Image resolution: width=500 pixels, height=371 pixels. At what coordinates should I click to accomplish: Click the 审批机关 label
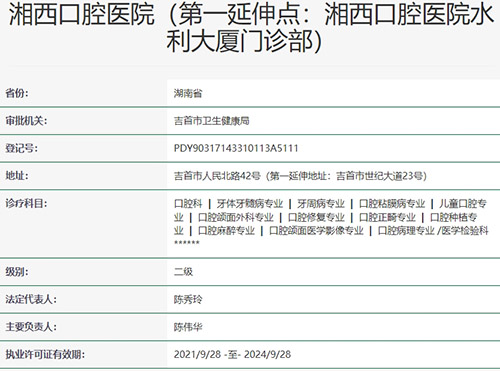[x=26, y=121]
